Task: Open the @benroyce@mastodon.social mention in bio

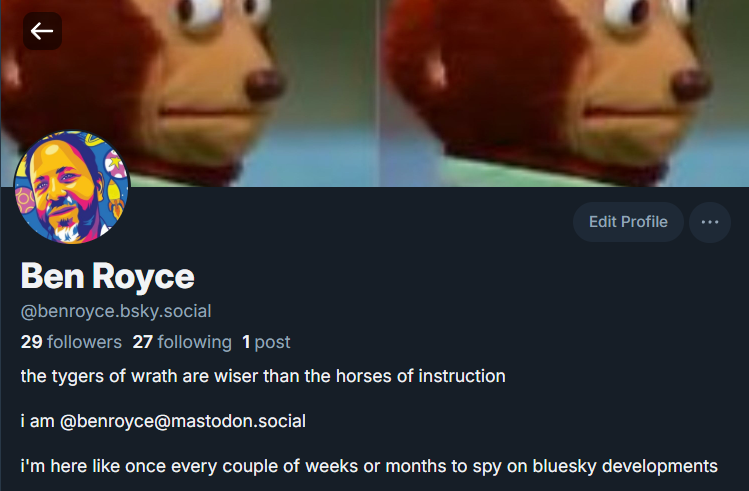Action: click(183, 421)
